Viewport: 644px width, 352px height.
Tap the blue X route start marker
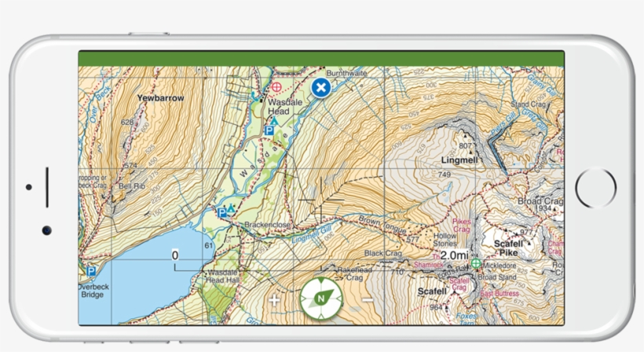[320, 87]
